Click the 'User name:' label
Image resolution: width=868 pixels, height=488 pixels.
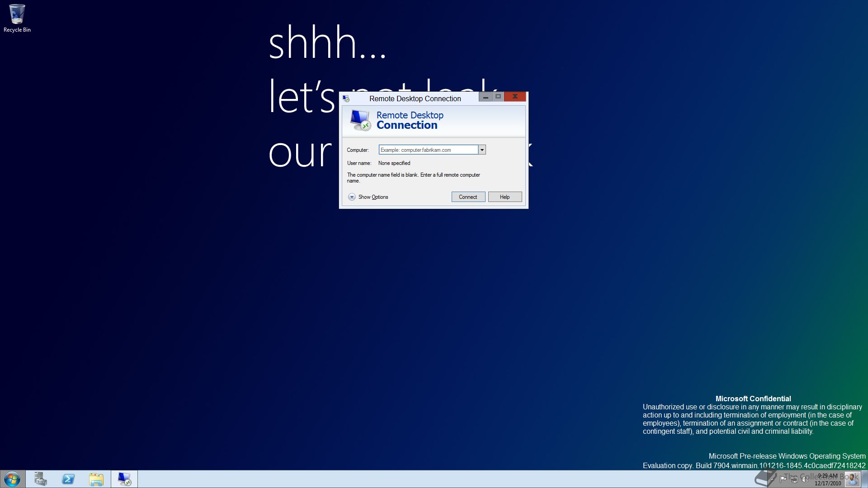click(359, 163)
